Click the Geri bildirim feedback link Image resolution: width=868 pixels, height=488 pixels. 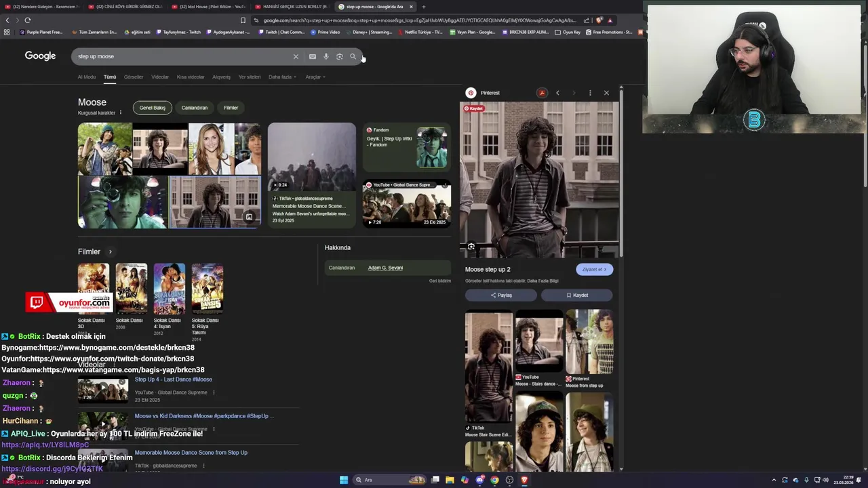click(x=440, y=281)
